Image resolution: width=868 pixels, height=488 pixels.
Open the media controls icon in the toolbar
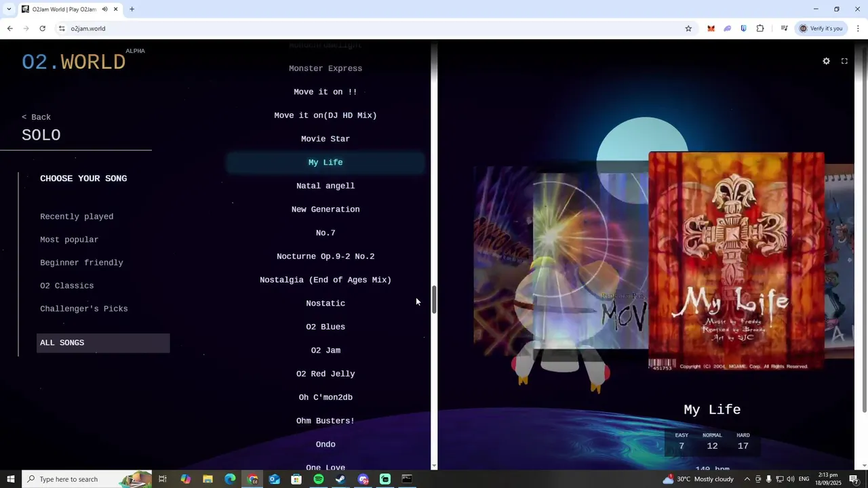[x=784, y=28]
